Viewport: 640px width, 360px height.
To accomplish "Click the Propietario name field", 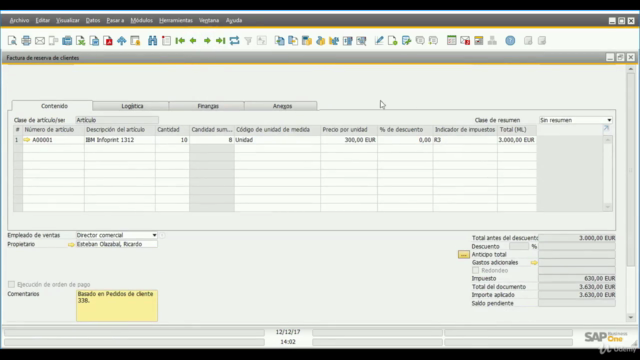I will [x=116, y=244].
